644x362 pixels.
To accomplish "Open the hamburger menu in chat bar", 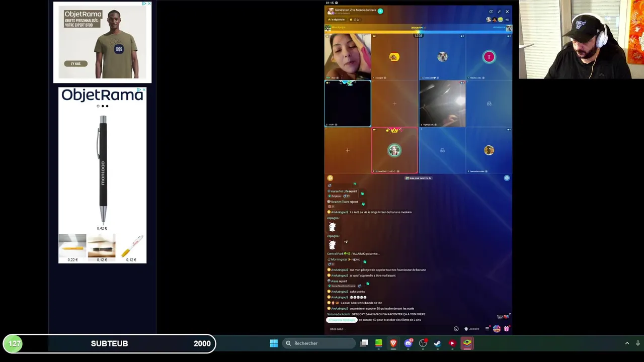I will pyautogui.click(x=487, y=329).
